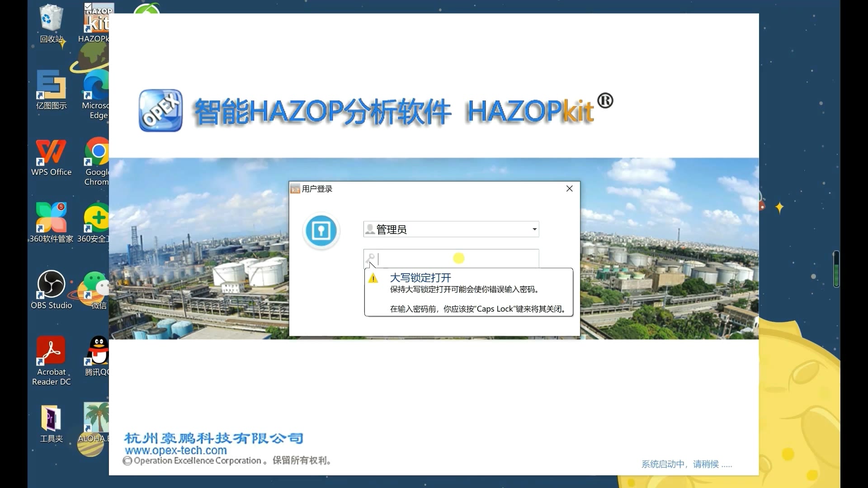The height and width of the screenshot is (488, 868).
Task: Click the 大写锁定打开 tooltip heading
Action: (x=420, y=278)
